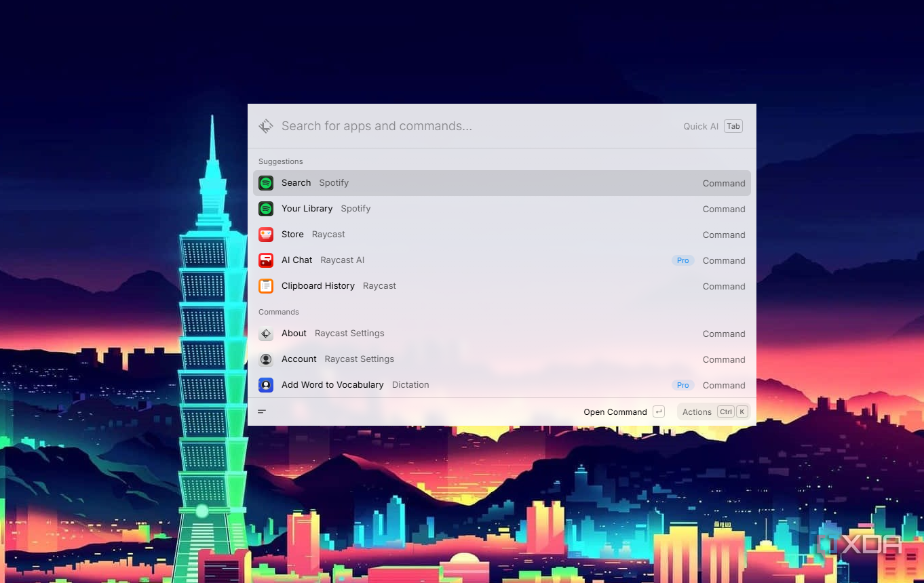
Task: Click the Spotify icon next to Your Library
Action: pos(266,209)
